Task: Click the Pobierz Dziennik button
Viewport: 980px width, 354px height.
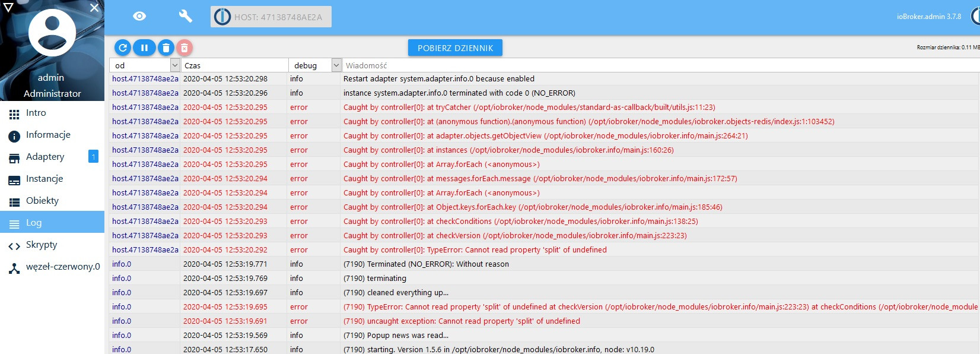Action: point(455,48)
